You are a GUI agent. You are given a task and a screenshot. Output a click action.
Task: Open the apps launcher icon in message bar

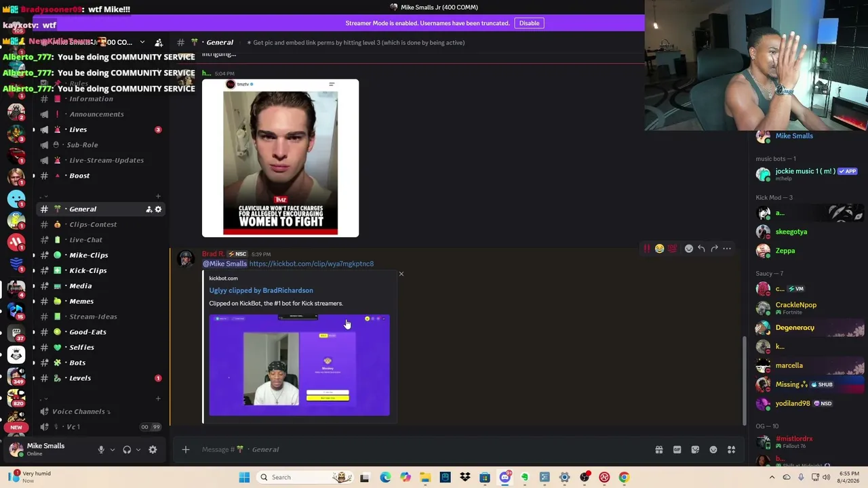731,449
